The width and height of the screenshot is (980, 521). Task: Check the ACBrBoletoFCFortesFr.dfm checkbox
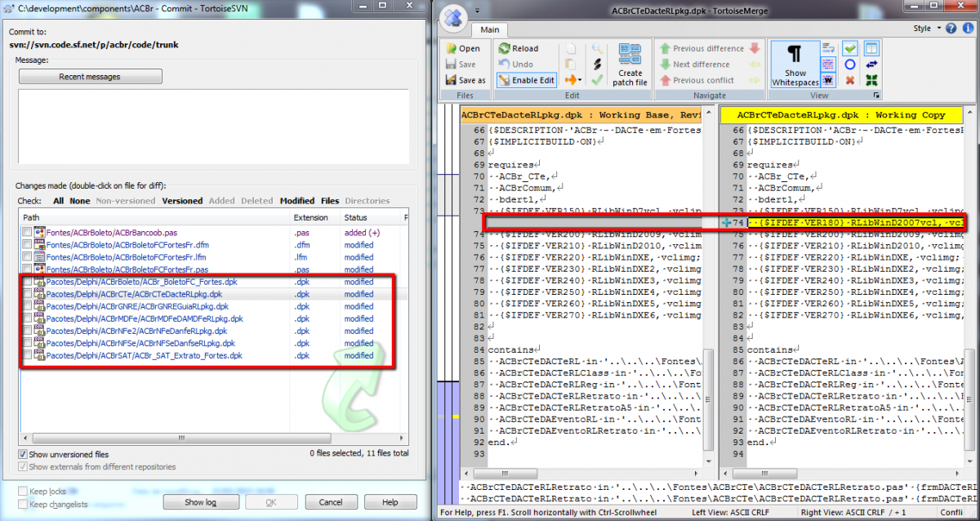coord(27,245)
